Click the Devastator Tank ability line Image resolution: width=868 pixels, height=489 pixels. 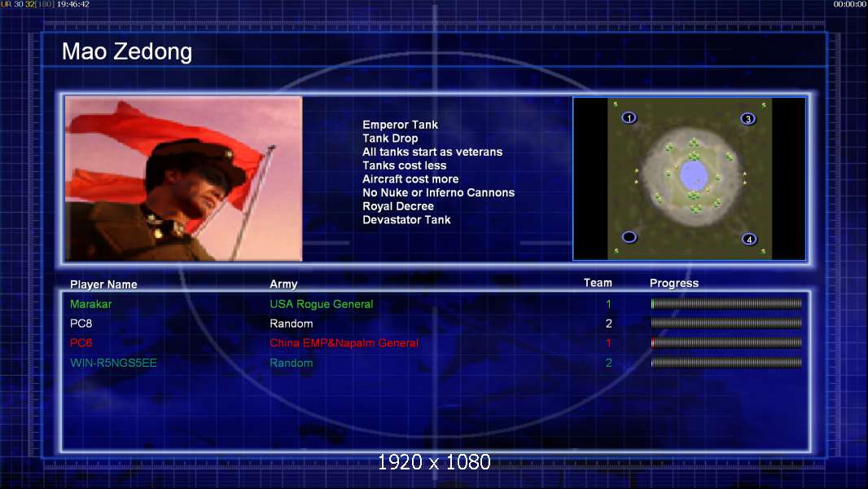pyautogui.click(x=406, y=220)
